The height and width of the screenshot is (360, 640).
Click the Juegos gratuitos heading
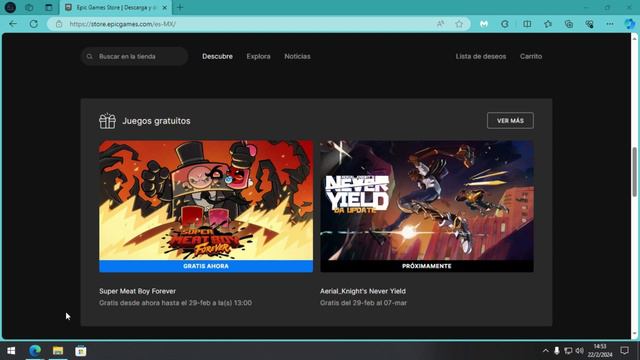coord(156,121)
